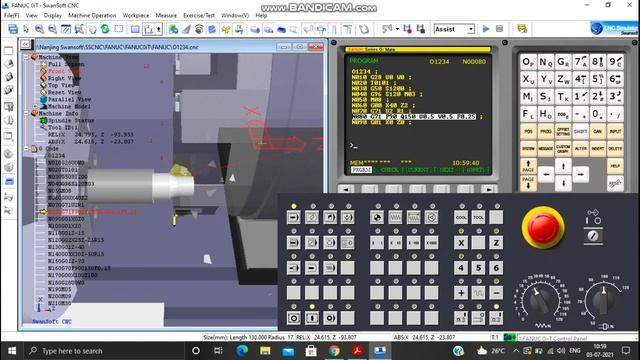Open the Assist combo box dropdown
Image resolution: width=640 pixels, height=360 pixels.
point(471,29)
